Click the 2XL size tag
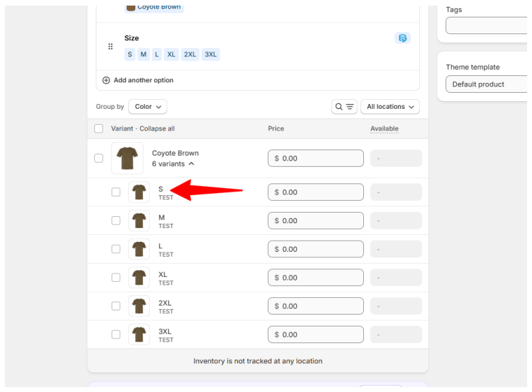Screen dimensions: 532x392 [x=190, y=54]
